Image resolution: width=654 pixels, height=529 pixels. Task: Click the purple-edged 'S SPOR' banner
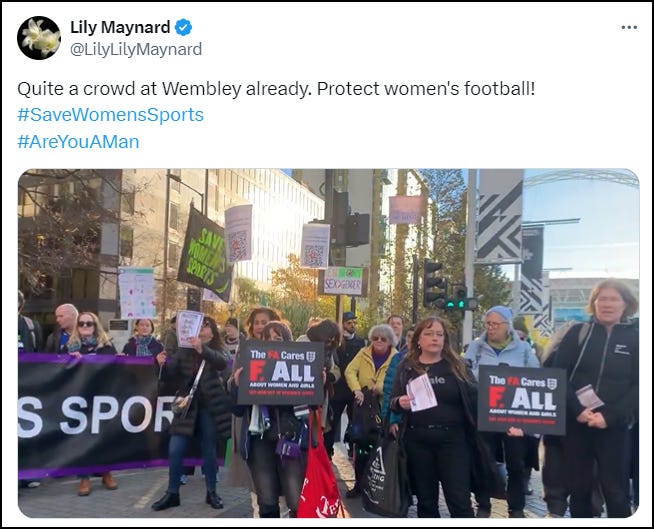(x=90, y=416)
